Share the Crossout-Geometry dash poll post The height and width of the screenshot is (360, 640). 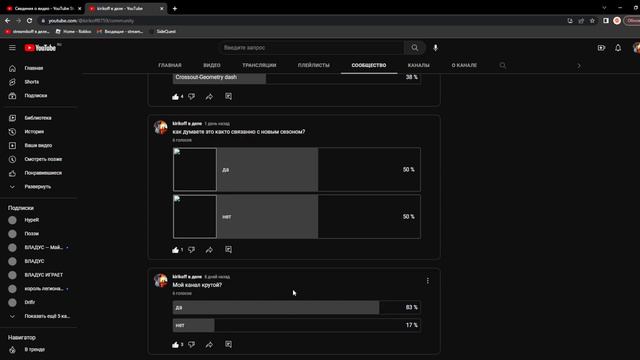[209, 97]
